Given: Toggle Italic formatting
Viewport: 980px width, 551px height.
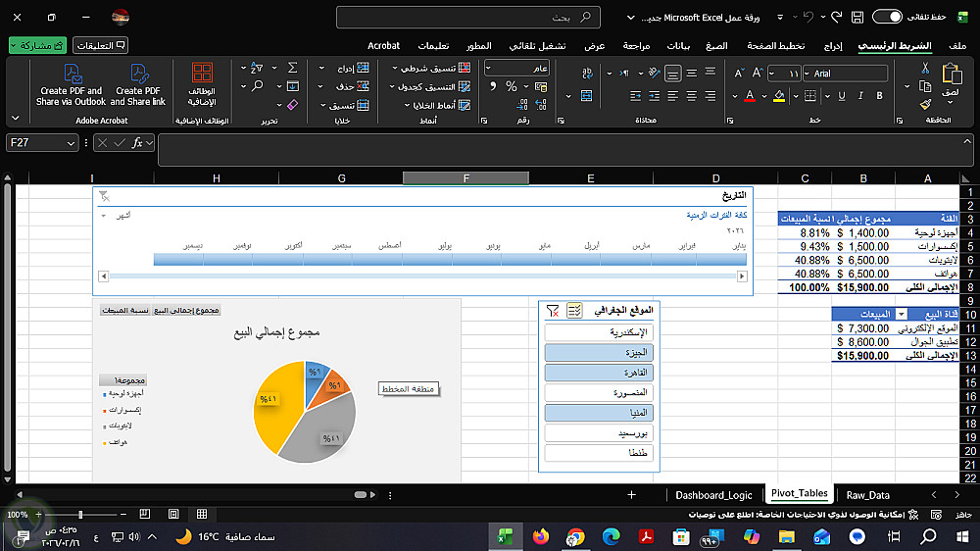Looking at the screenshot, I should click(x=860, y=96).
